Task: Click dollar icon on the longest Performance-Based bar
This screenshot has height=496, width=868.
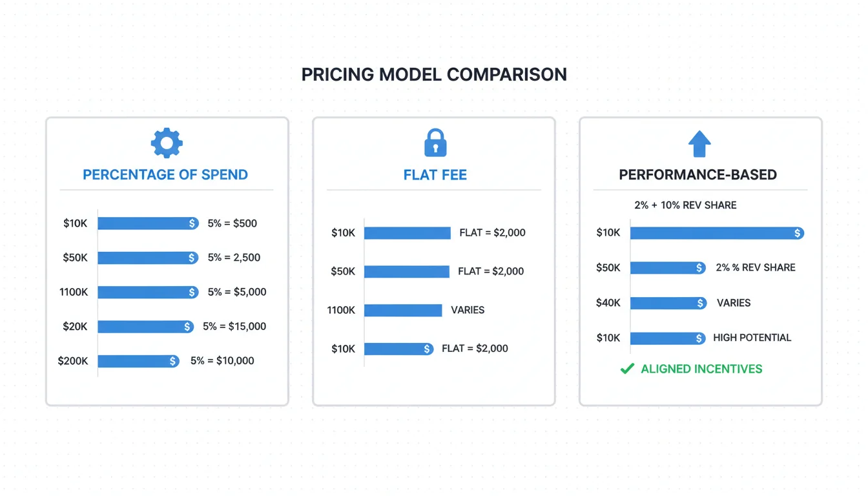Action: [x=798, y=233]
